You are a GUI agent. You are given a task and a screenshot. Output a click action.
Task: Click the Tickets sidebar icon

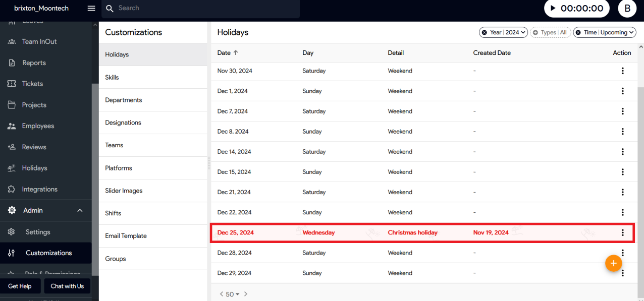[12, 84]
